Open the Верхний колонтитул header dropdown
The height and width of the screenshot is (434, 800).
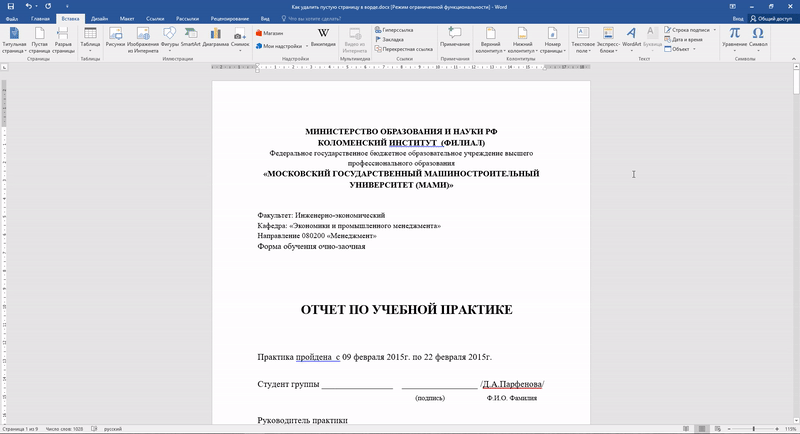point(490,41)
